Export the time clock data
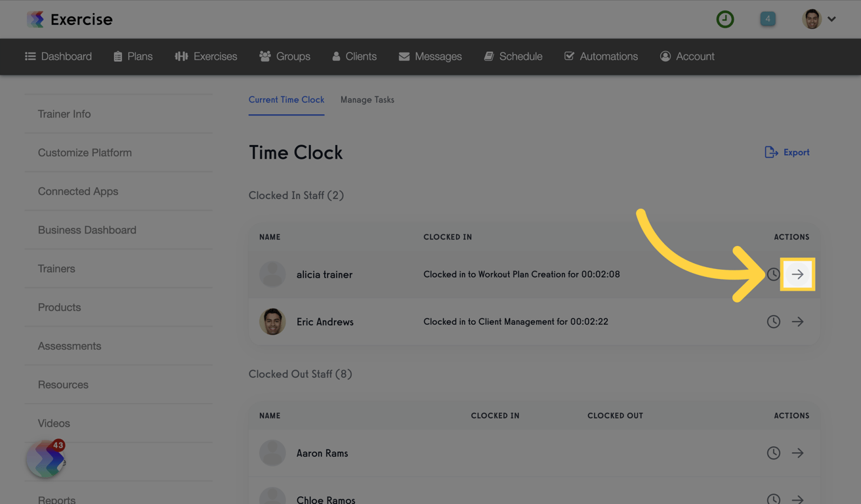The height and width of the screenshot is (504, 861). (x=787, y=152)
